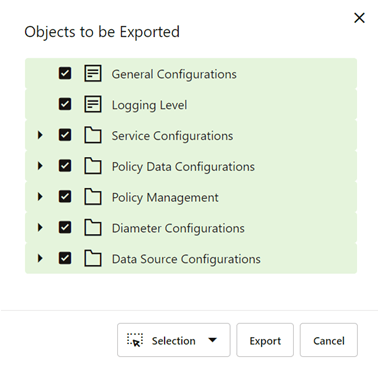Select the Logging Level label
379x376 pixels.
pos(149,105)
